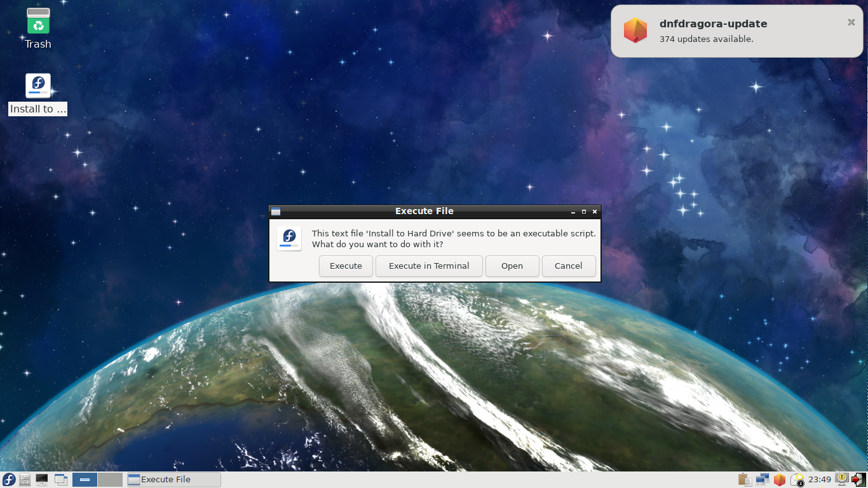This screenshot has width=868, height=488.
Task: Launch the file manager from the panel
Action: [25, 480]
